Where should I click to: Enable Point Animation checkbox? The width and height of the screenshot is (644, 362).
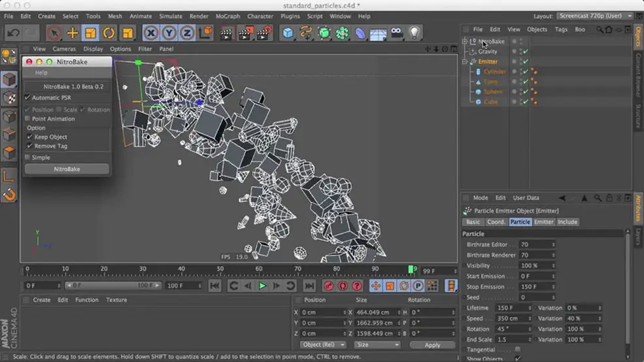pyautogui.click(x=27, y=119)
